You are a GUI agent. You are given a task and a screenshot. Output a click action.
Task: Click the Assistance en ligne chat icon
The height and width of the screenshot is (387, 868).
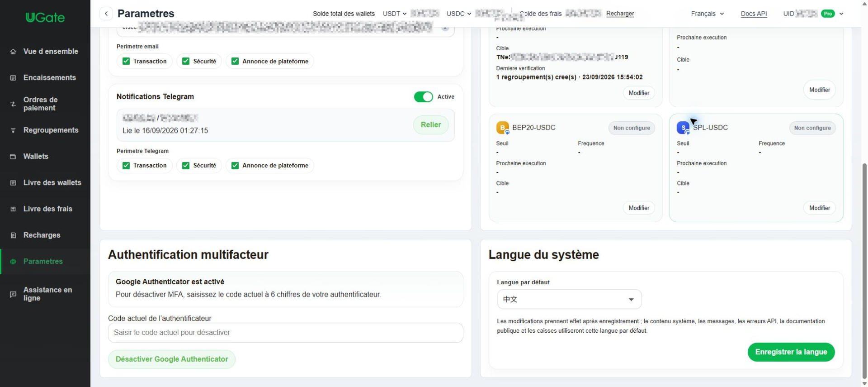[x=13, y=294]
